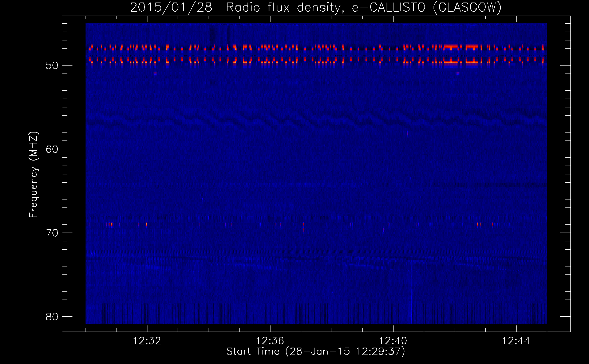Click the '70' frequency tick label

coord(52,233)
